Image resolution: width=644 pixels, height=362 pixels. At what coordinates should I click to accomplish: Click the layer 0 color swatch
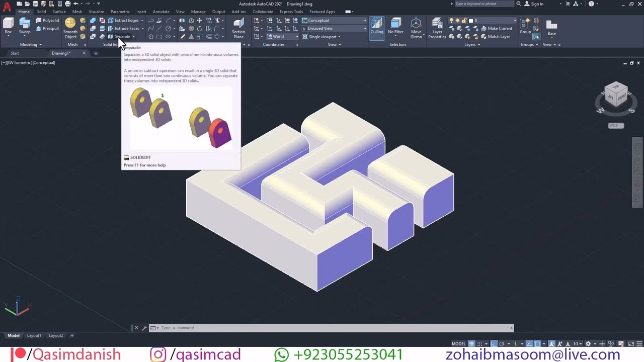pos(471,21)
